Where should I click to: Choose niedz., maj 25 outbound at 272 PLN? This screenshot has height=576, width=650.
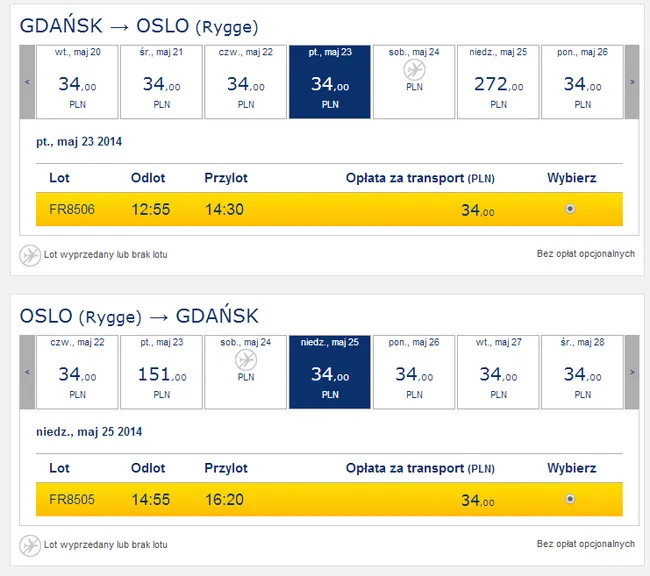pyautogui.click(x=498, y=82)
